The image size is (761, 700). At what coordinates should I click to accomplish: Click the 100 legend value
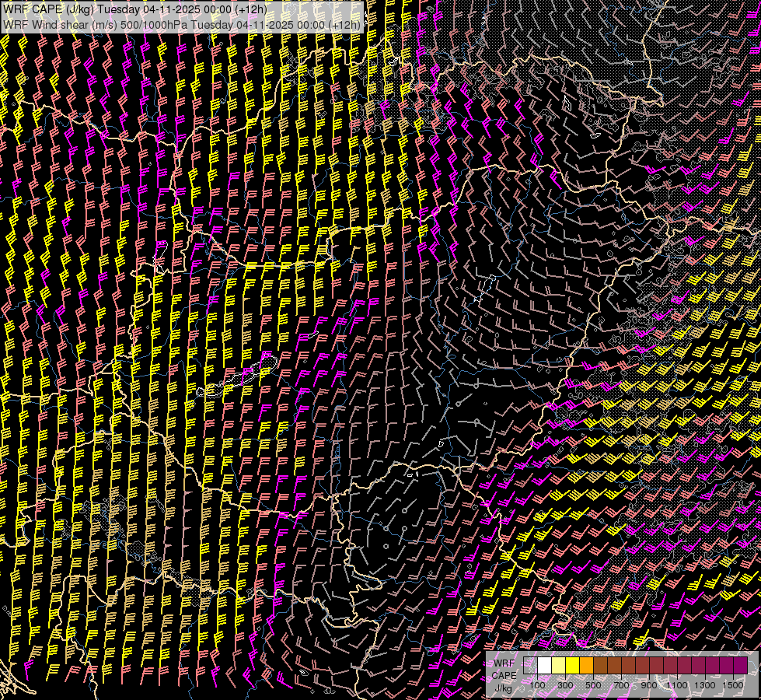coord(537,685)
